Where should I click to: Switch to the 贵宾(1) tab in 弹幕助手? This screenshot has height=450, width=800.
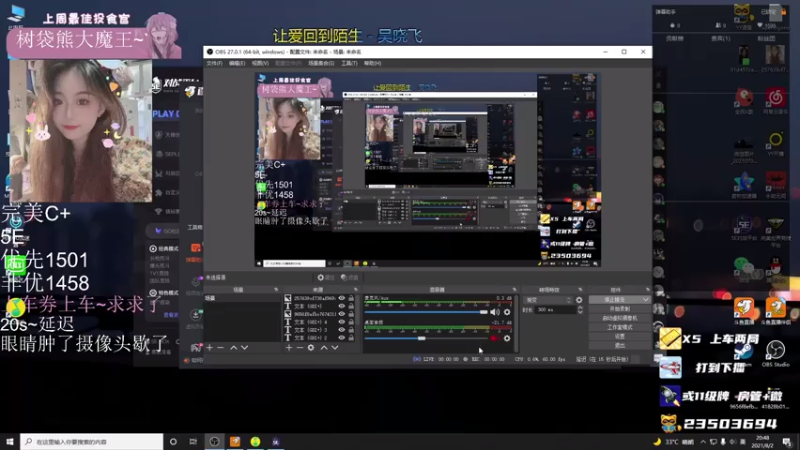720,38
